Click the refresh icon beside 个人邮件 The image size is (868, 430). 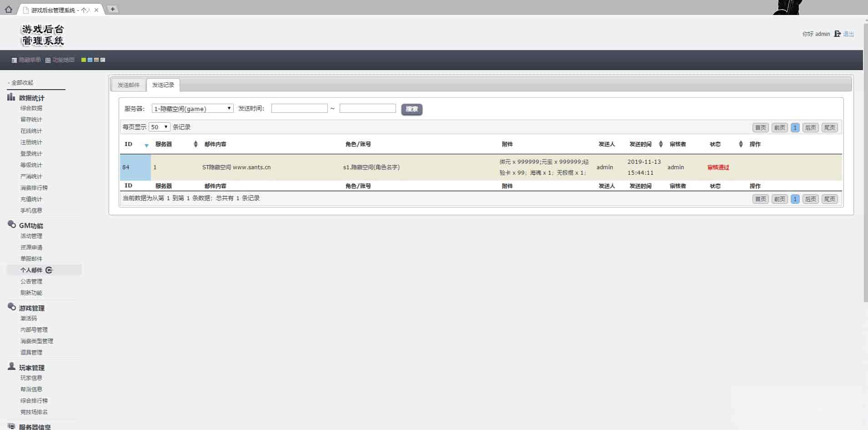(49, 270)
